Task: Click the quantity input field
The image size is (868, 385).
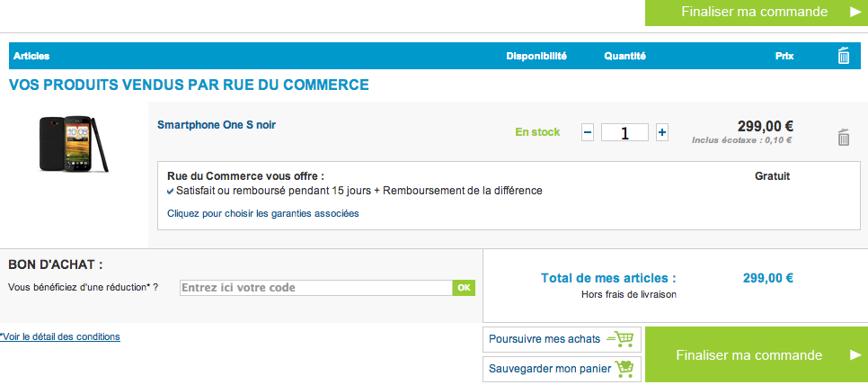Action: (x=624, y=132)
